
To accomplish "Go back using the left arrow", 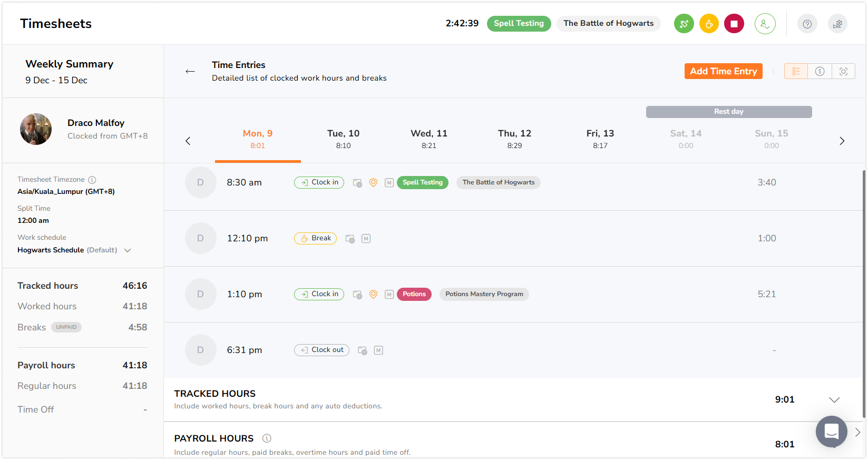I will coord(190,71).
